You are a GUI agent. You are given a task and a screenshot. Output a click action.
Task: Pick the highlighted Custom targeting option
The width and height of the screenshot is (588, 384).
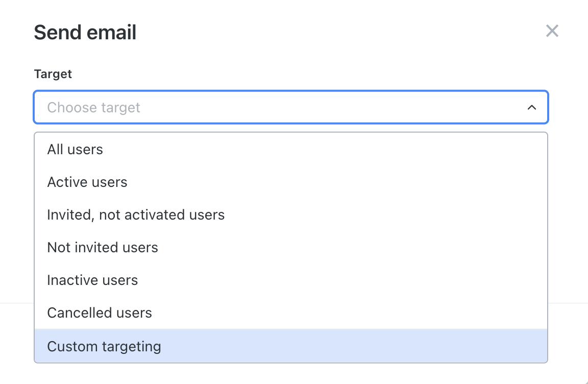click(291, 346)
